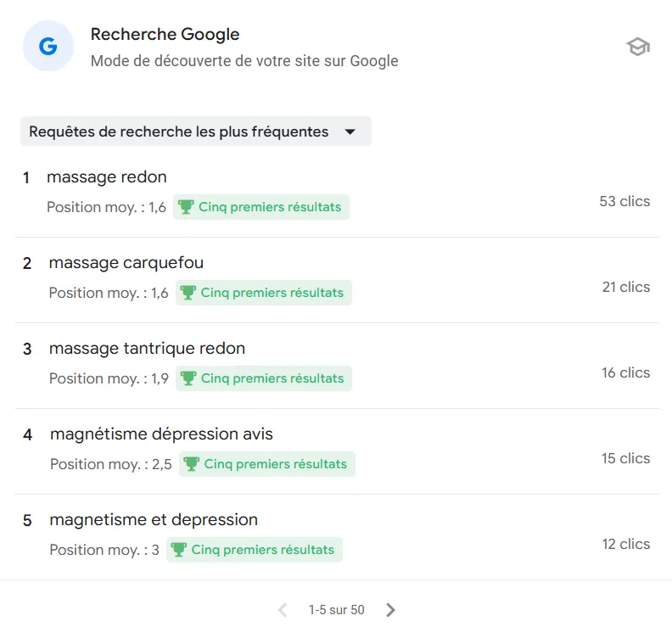Go to previous page of queries
Screen dimensions: 672x638
(x=283, y=610)
